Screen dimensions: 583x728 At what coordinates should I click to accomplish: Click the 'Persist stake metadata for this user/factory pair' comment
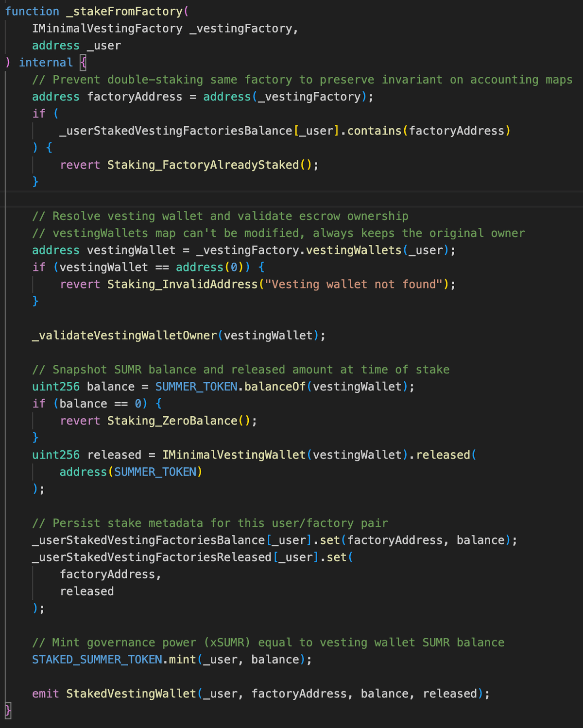(x=210, y=523)
